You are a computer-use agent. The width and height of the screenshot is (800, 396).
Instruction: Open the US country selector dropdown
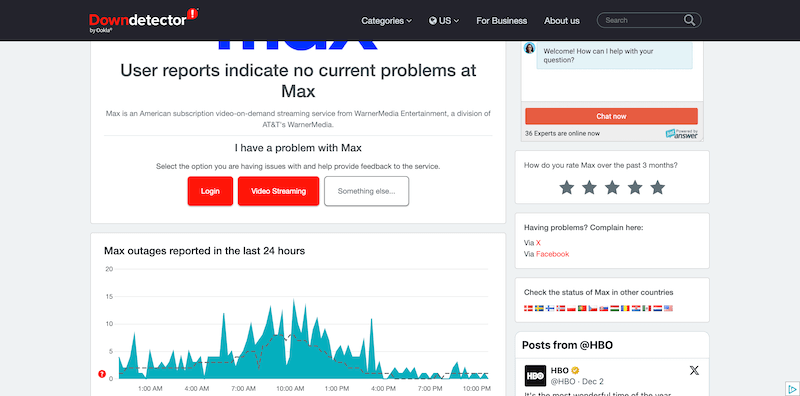(444, 21)
